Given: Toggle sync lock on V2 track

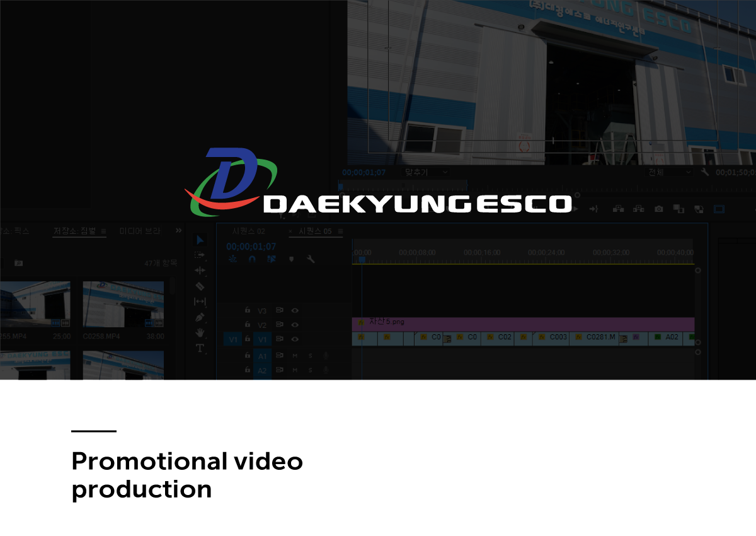Looking at the screenshot, I should click(x=280, y=325).
